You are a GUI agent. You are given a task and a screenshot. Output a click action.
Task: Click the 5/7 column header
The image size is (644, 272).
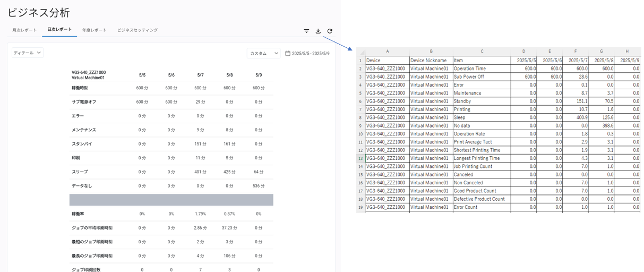click(x=200, y=75)
